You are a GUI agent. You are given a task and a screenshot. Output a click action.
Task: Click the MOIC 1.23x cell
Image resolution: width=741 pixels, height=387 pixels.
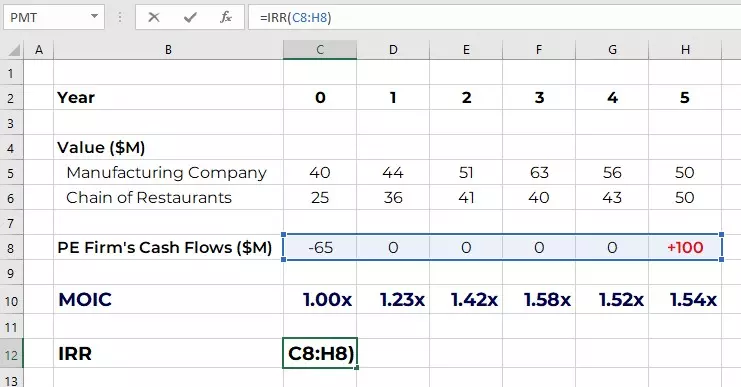click(x=393, y=300)
